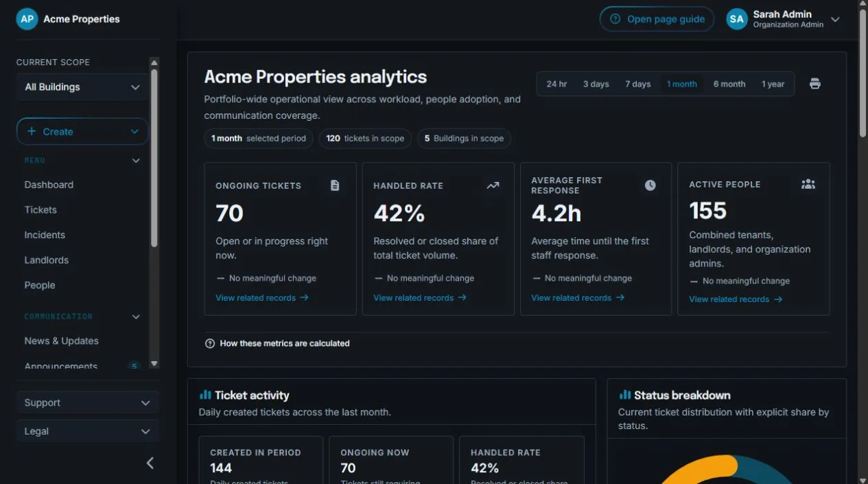Expand the Support section

click(x=88, y=403)
